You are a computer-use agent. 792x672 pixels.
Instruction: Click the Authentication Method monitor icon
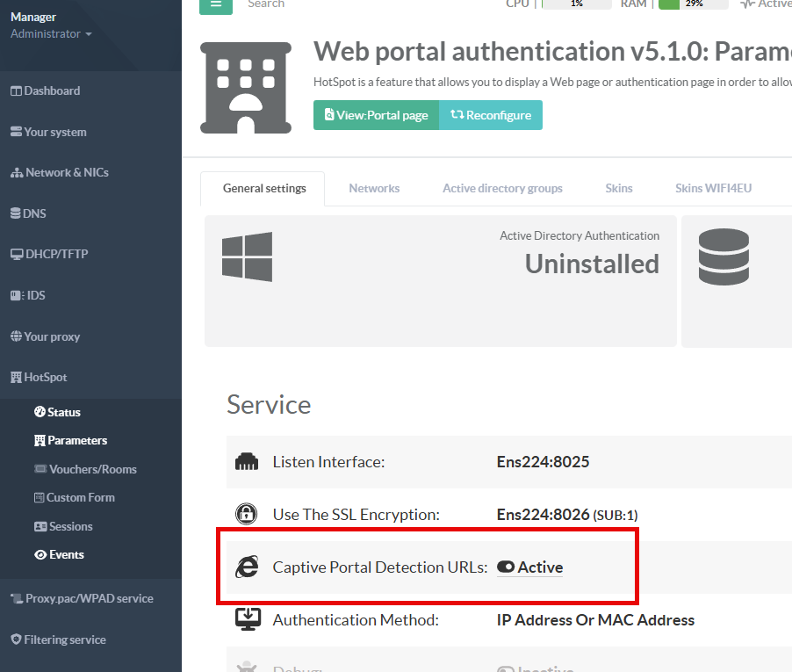(247, 620)
